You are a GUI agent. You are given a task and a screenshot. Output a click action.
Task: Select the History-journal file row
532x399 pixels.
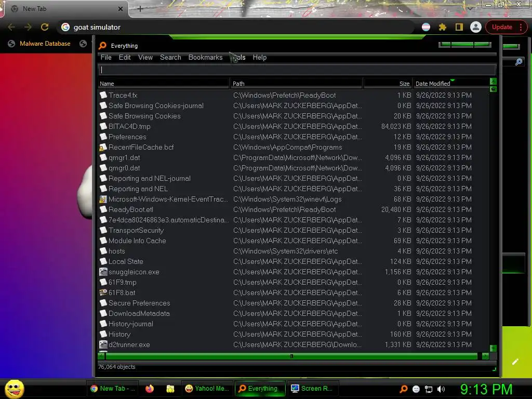coord(294,324)
